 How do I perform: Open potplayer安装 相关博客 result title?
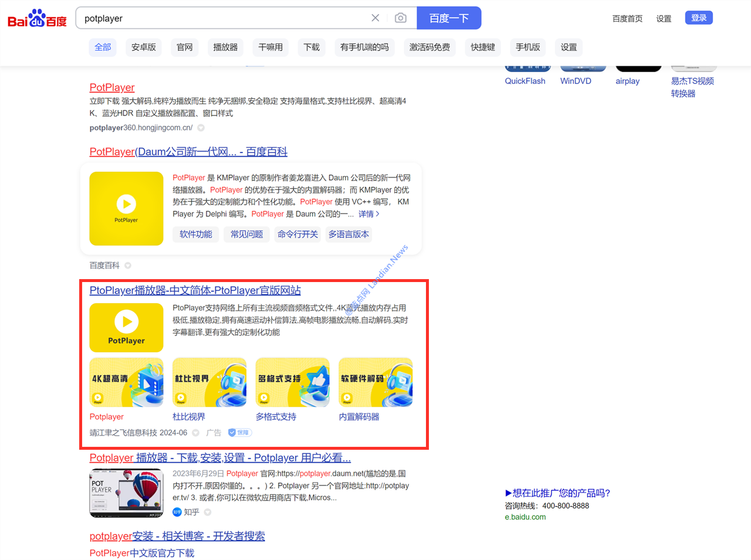[x=177, y=536]
